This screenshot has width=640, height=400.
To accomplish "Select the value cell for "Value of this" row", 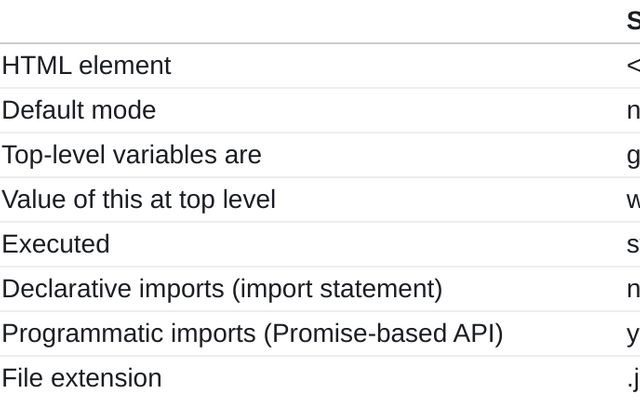I will 633,199.
